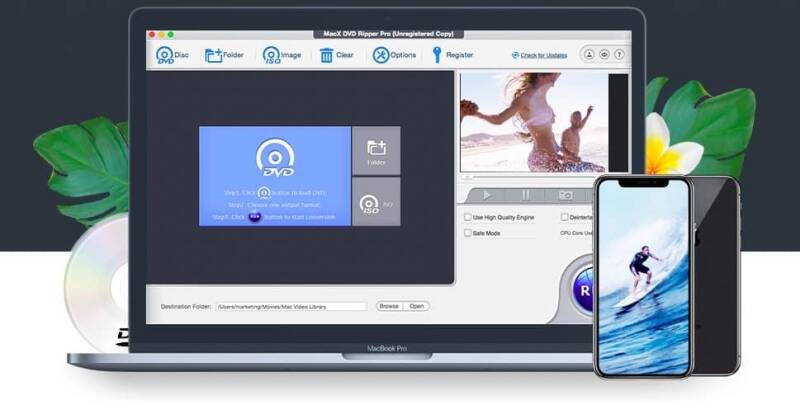Screen dimensions: 800x419
Task: Click the gray ISO tile
Action: click(377, 202)
